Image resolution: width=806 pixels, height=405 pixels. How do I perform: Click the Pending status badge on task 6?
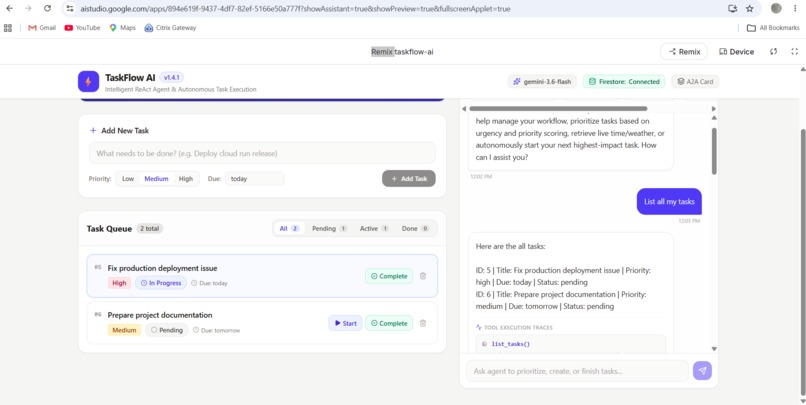point(167,330)
